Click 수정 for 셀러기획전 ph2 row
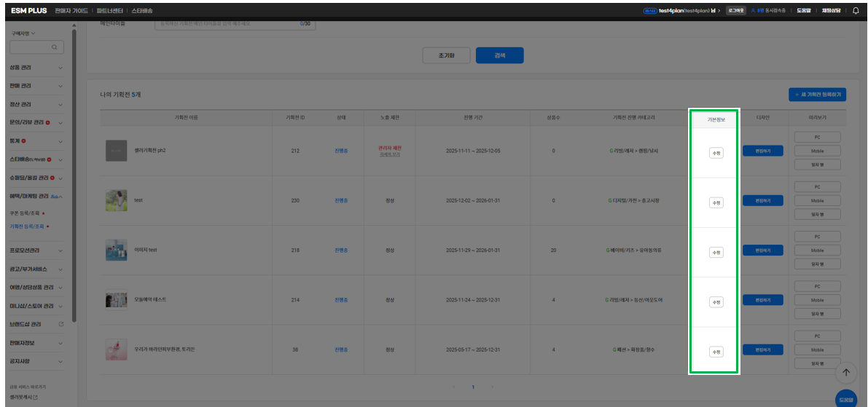This screenshot has height=407, width=868. [x=716, y=153]
